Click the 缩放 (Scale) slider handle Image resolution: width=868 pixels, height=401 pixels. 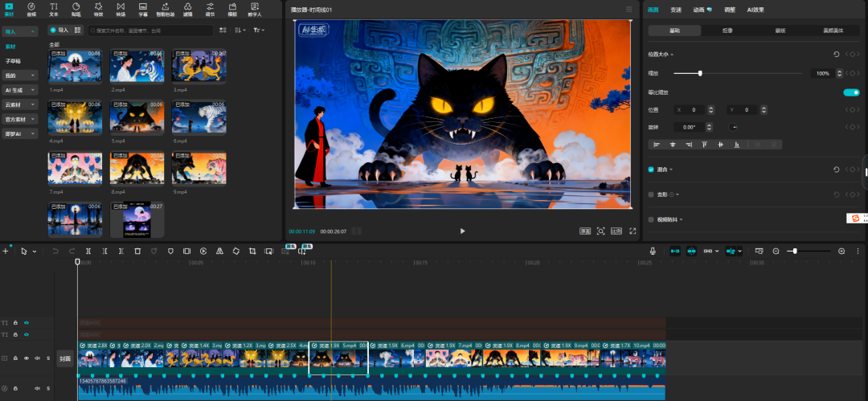pos(700,73)
